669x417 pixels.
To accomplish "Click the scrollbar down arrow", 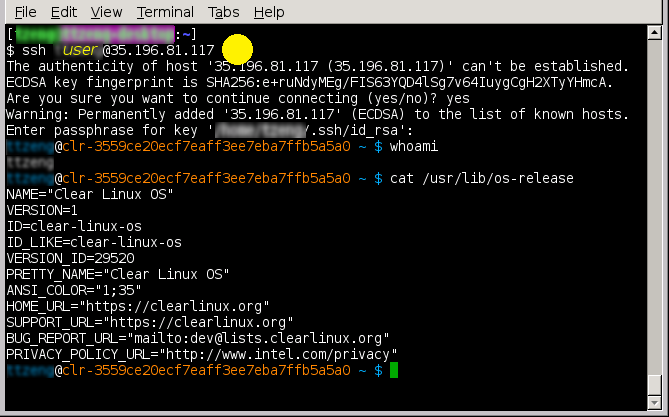I will (654, 402).
